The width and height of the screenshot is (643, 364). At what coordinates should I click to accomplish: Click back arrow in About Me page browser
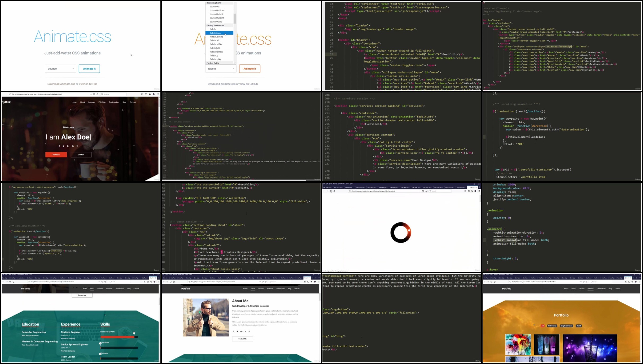tap(164, 282)
